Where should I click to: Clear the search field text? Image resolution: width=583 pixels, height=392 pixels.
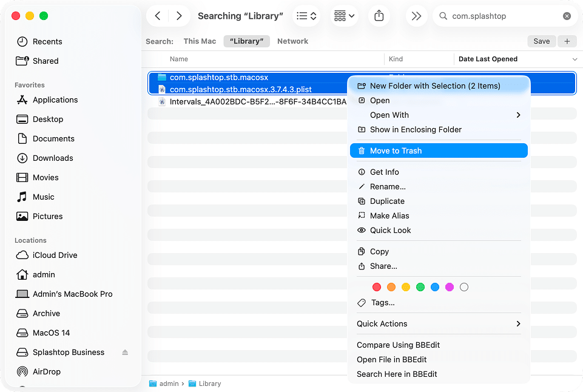point(567,16)
